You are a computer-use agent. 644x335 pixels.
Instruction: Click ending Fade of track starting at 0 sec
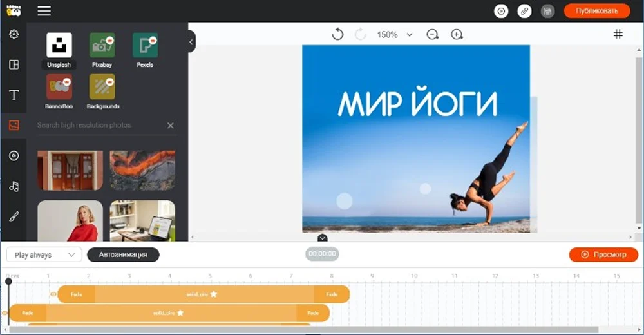313,313
